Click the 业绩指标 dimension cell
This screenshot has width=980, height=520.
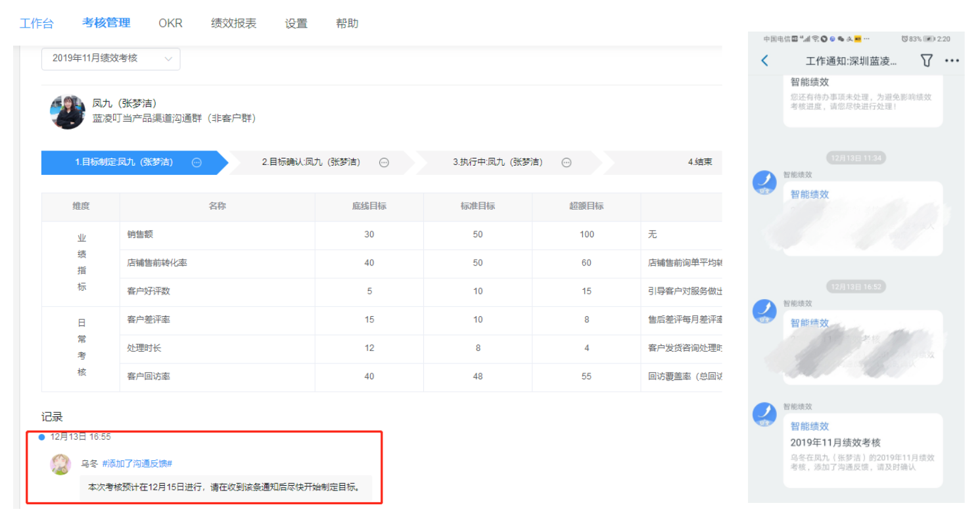(82, 262)
